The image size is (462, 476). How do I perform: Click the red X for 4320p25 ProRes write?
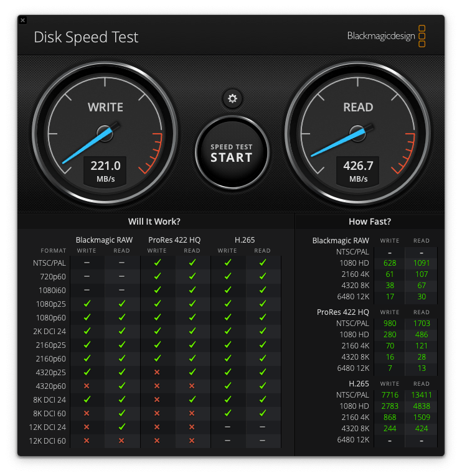point(157,372)
